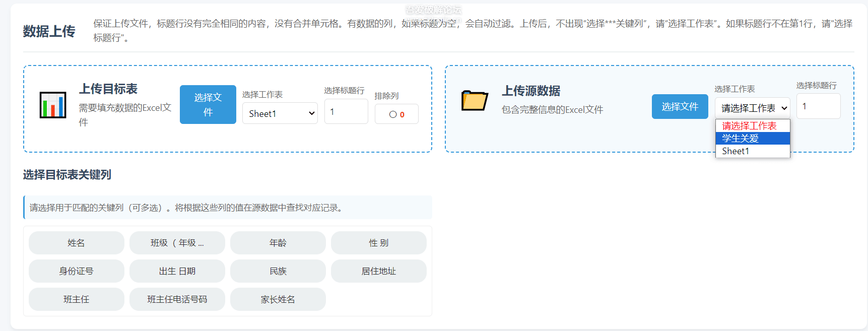Image resolution: width=868 pixels, height=331 pixels.
Task: Click the bar chart icon for target table
Action: pyautogui.click(x=53, y=105)
